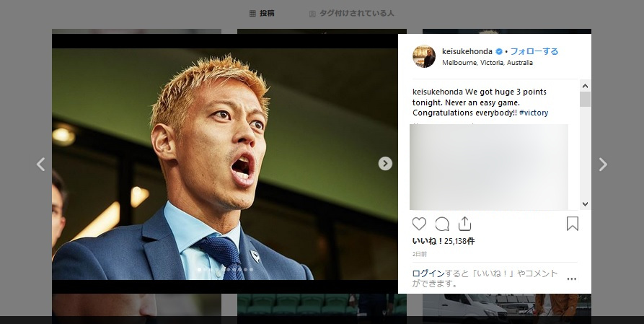Viewport: 644px width, 324px height.
Task: Open stadium seats thumbnail behind dialog
Action: click(x=322, y=305)
